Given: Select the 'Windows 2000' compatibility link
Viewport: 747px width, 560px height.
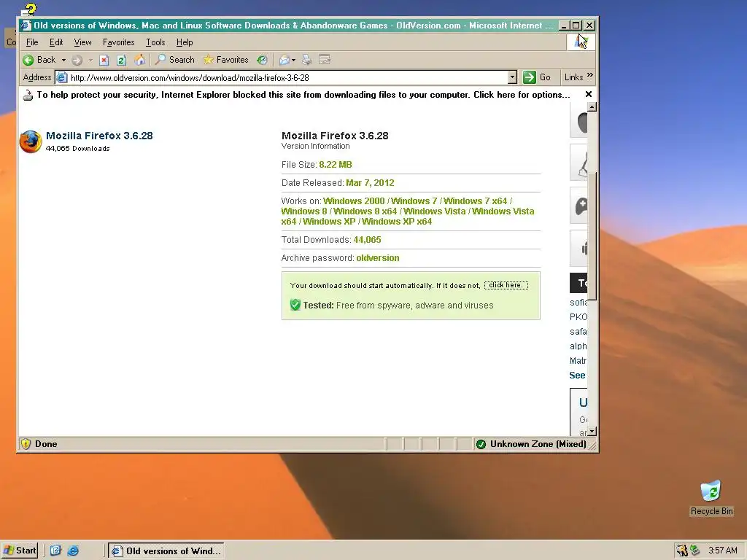Looking at the screenshot, I should click(354, 201).
